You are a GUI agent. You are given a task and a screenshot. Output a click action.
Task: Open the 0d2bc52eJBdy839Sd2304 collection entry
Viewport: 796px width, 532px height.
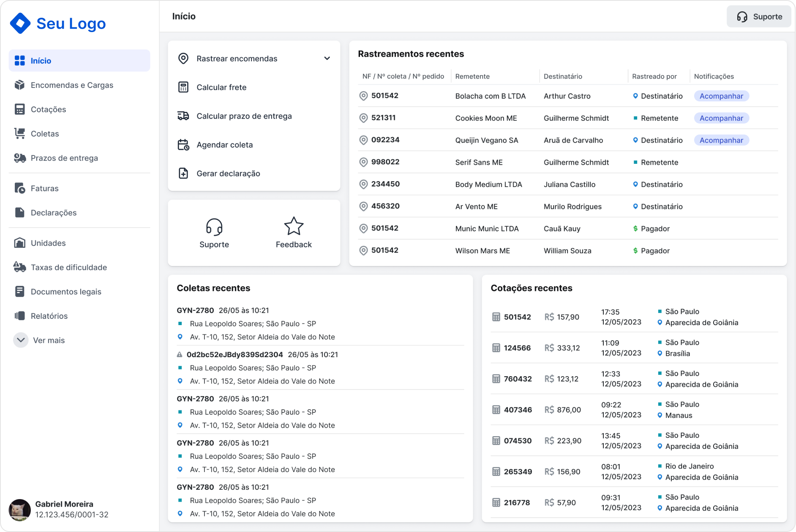234,355
